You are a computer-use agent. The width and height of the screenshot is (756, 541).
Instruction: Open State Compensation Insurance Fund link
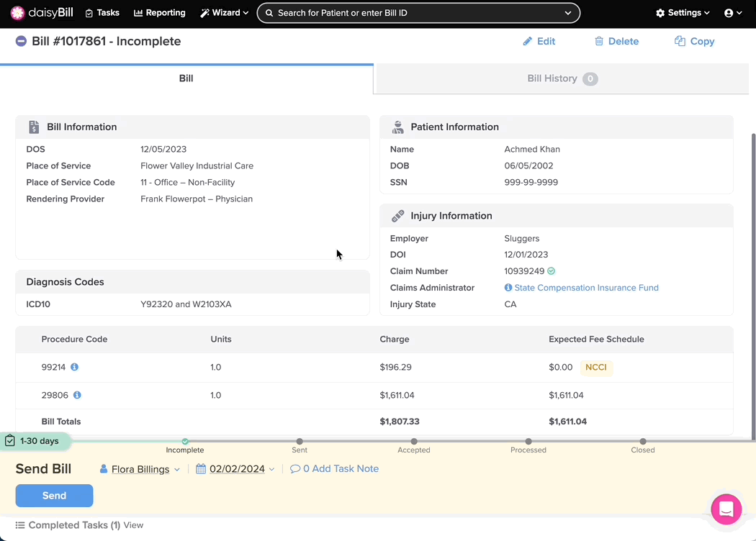coord(586,288)
